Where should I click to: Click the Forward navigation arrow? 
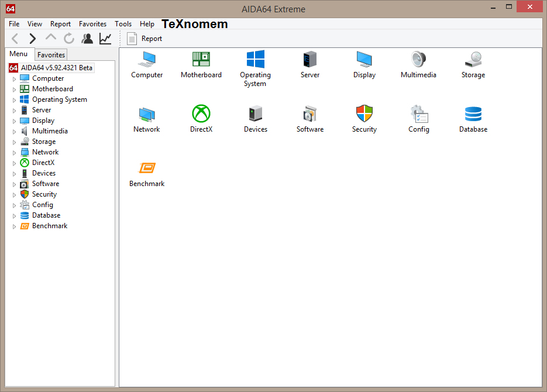32,39
